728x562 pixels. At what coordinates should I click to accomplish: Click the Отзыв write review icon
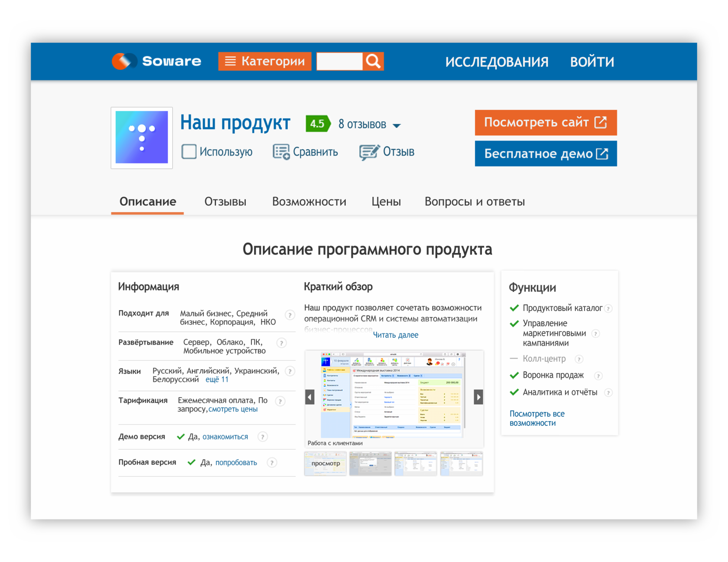(x=369, y=152)
